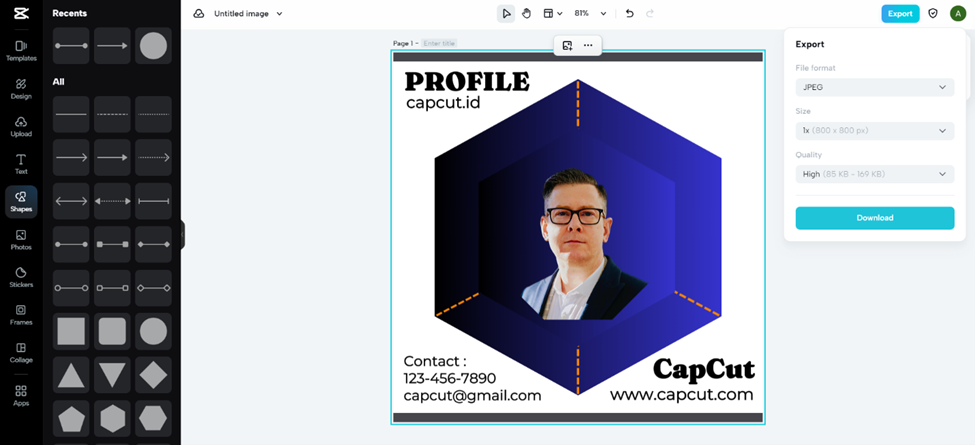Open the Apps panel
Viewport: 975px width, 445px height.
click(21, 395)
